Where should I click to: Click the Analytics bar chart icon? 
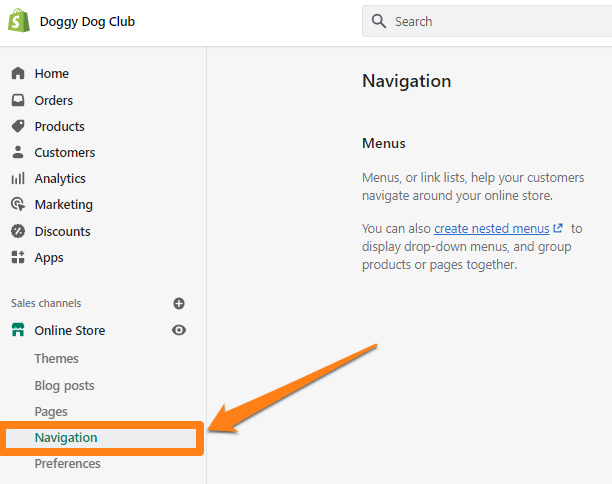18,178
